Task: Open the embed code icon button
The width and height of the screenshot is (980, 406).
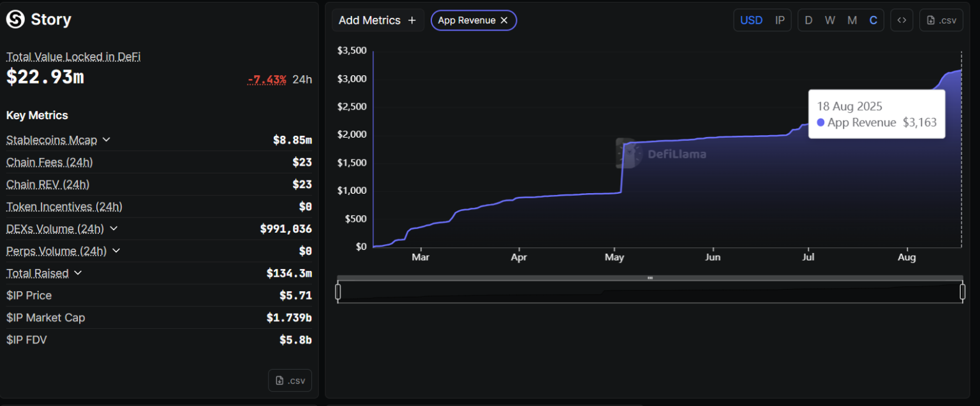Action: click(902, 20)
